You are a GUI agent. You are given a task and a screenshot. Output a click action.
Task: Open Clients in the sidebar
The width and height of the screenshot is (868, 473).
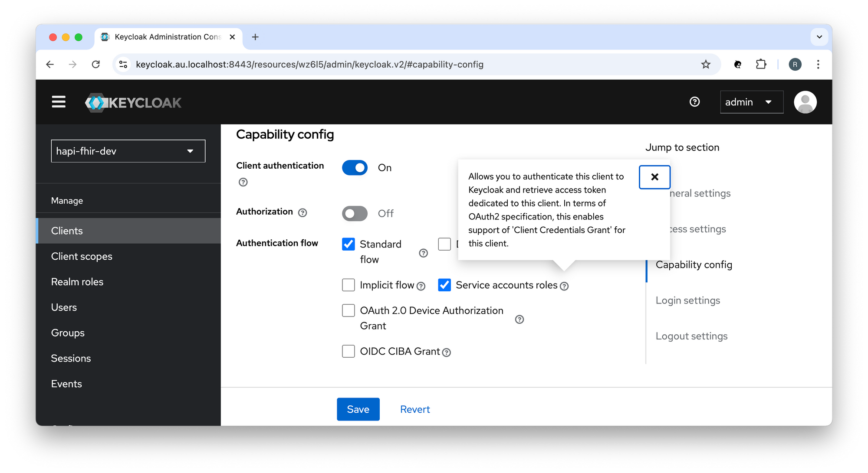coord(128,231)
